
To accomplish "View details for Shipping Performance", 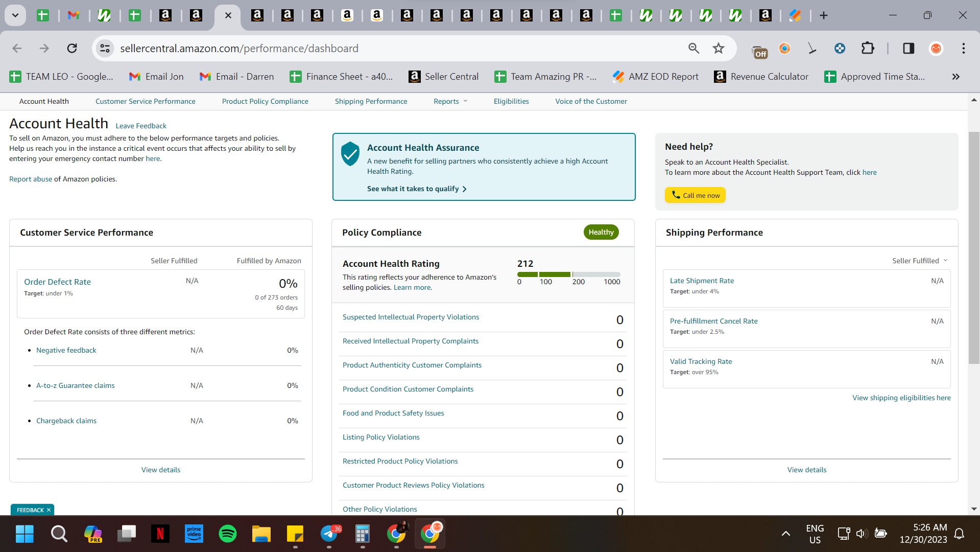I will coord(807,470).
